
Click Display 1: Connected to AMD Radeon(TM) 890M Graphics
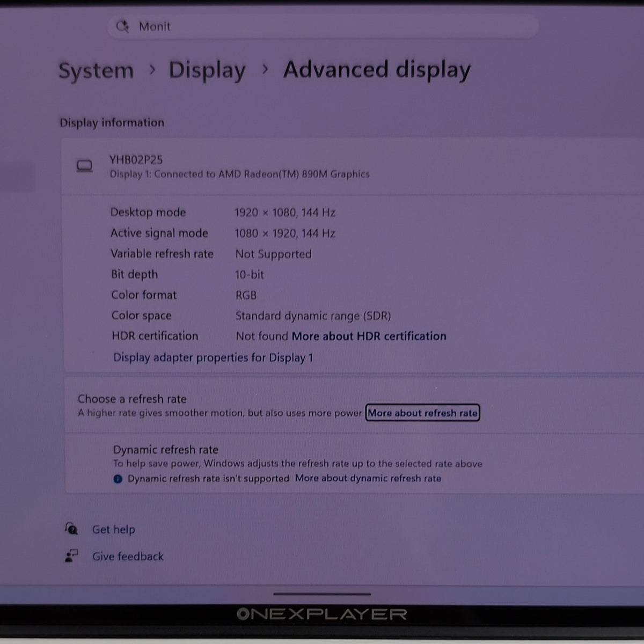pyautogui.click(x=239, y=174)
